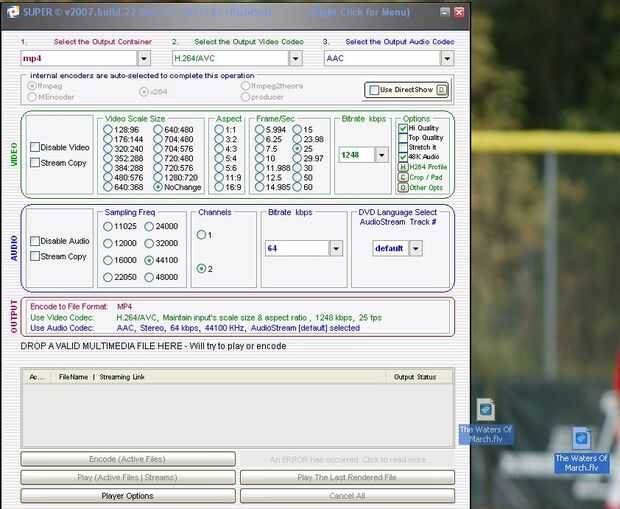
Task: Click the Cancel All button
Action: 347,496
